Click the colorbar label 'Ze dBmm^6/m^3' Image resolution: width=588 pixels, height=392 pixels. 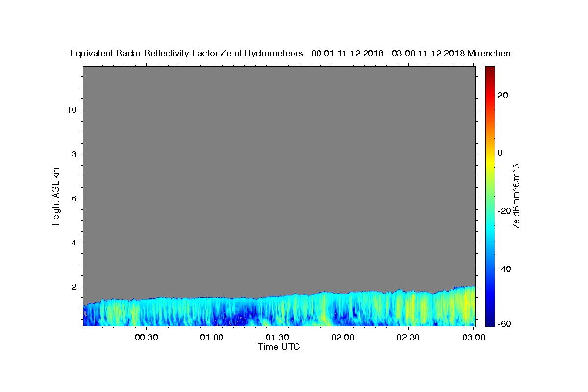point(516,196)
